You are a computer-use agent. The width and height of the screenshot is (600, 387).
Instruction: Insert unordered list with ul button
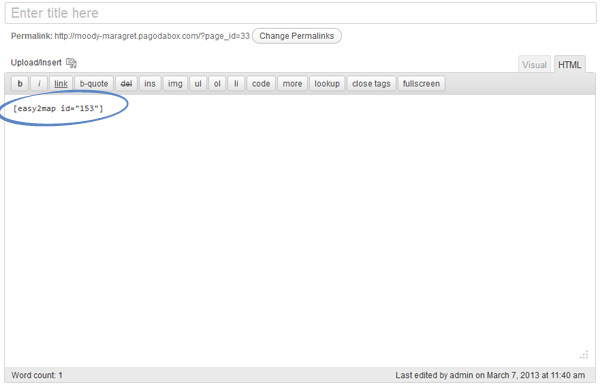click(198, 83)
